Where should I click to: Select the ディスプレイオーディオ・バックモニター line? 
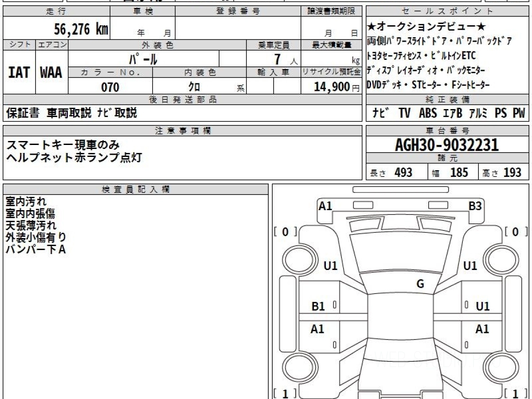pyautogui.click(x=426, y=70)
